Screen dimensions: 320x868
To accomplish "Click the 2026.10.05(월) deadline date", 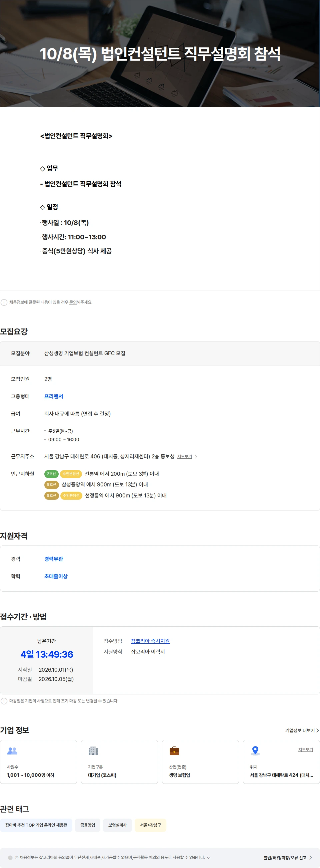I will click(x=56, y=679).
